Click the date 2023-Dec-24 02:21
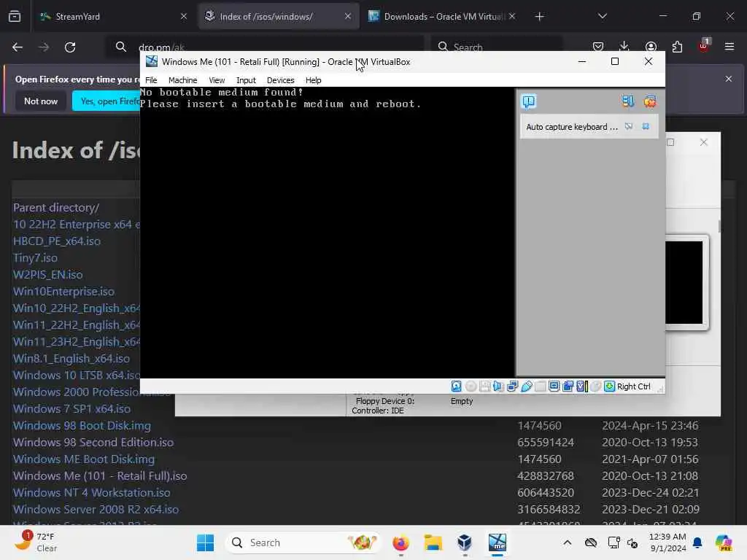This screenshot has height=560, width=747. pos(650,492)
